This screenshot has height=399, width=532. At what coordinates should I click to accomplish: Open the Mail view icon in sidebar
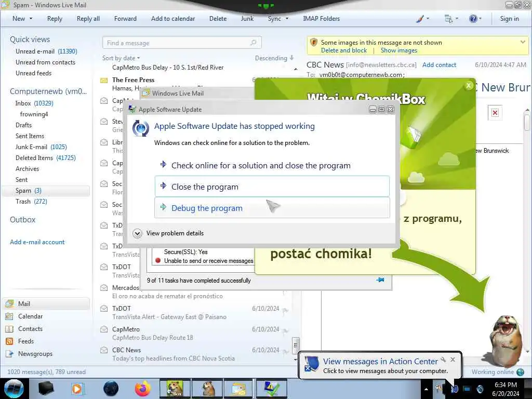(x=9, y=303)
